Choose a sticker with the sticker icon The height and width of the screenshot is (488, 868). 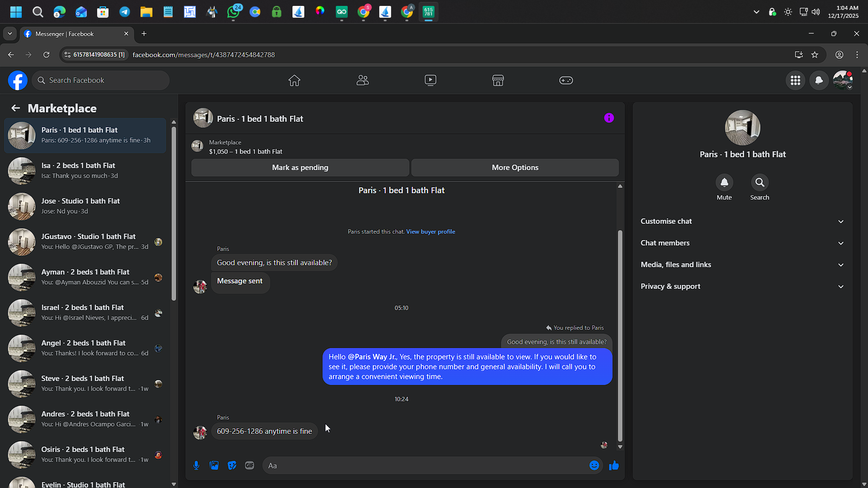(x=232, y=465)
